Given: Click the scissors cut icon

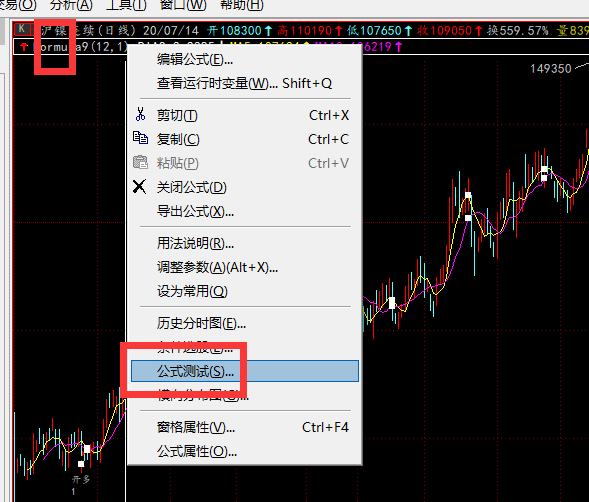Looking at the screenshot, I should click(140, 114).
